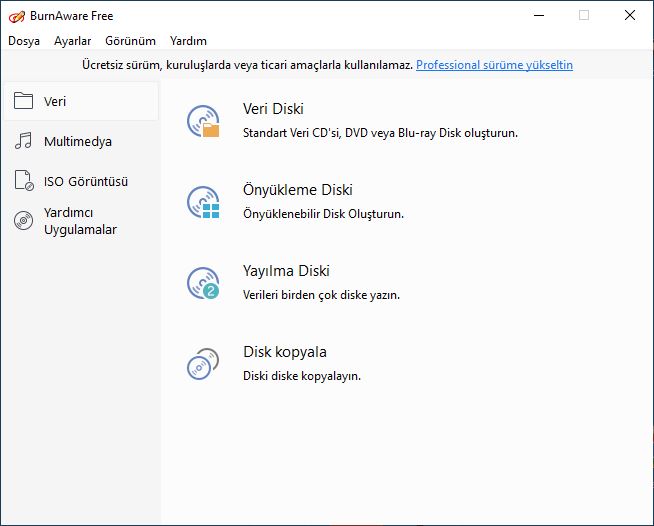This screenshot has width=654, height=526.
Task: Click the Yayılma Diski span disc icon
Action: [203, 283]
